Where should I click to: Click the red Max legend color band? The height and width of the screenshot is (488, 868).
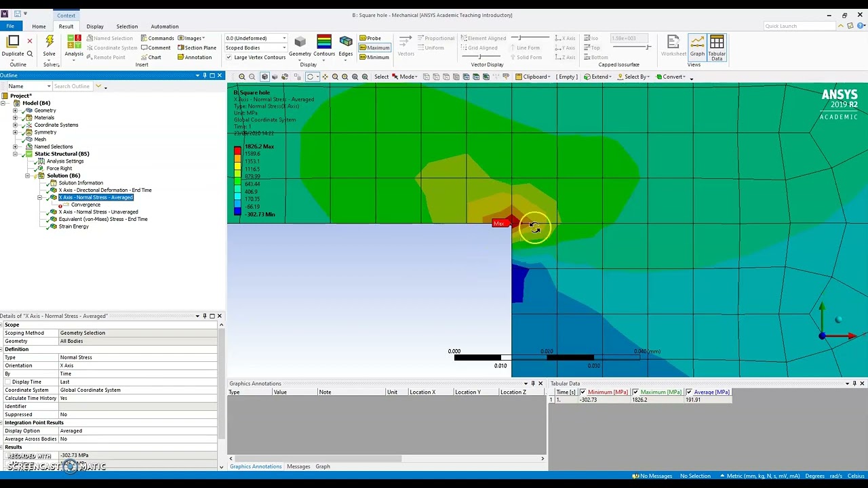237,150
